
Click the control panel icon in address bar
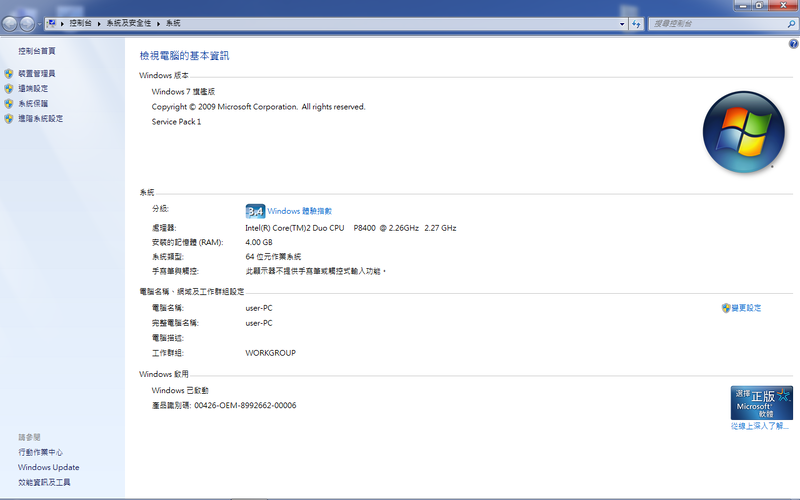pos(51,23)
